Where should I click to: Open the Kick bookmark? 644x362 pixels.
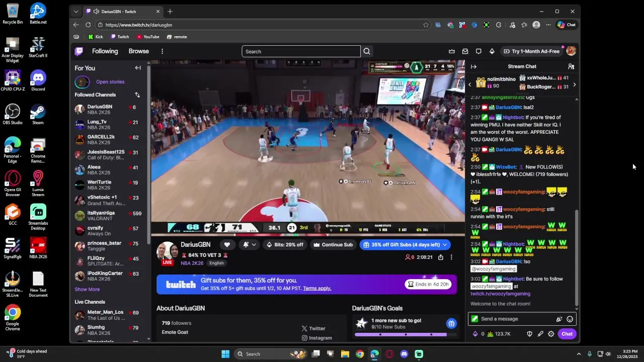point(96,37)
